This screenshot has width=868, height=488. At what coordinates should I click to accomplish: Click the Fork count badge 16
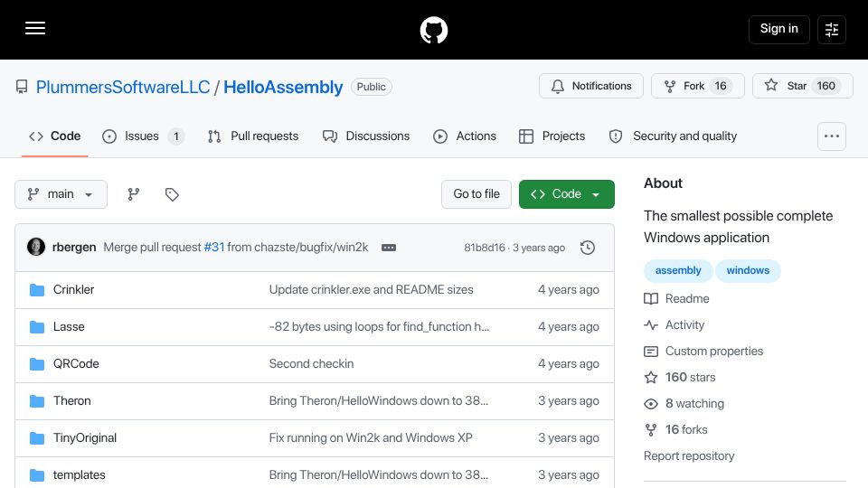click(x=721, y=86)
